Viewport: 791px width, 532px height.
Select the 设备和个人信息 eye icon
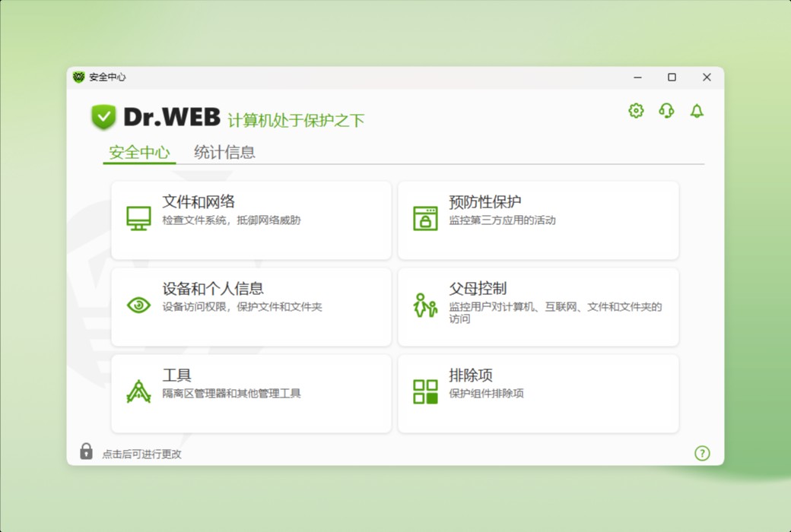[138, 306]
